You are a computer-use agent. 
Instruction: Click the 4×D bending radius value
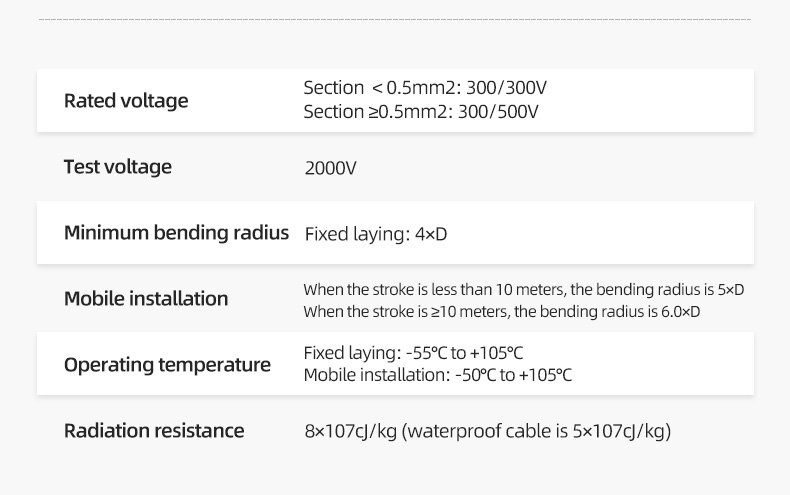coord(431,234)
